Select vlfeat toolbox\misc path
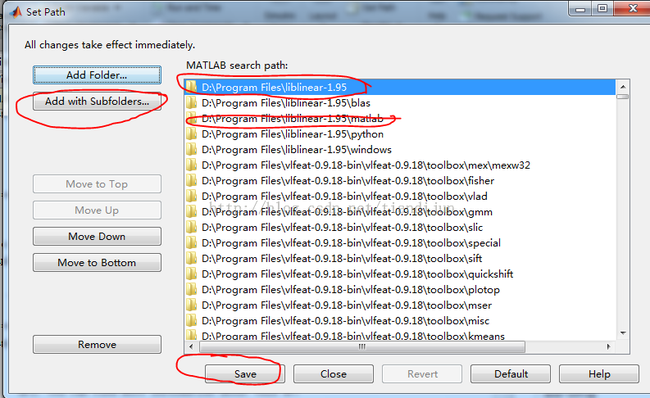 click(400, 320)
